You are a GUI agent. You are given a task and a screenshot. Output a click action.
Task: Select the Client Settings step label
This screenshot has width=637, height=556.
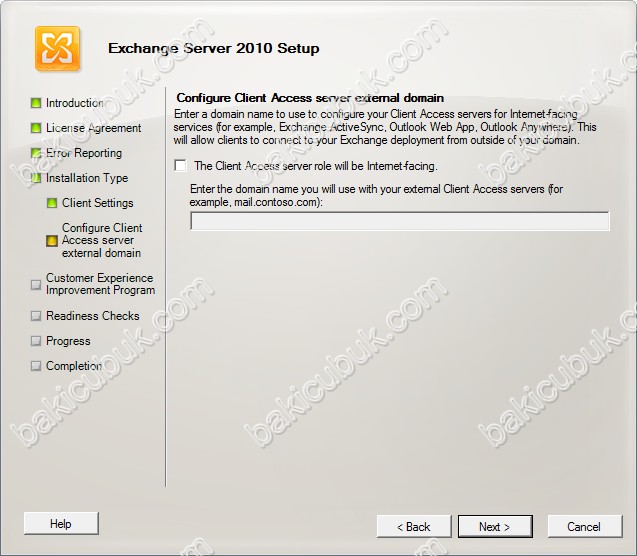tap(98, 203)
